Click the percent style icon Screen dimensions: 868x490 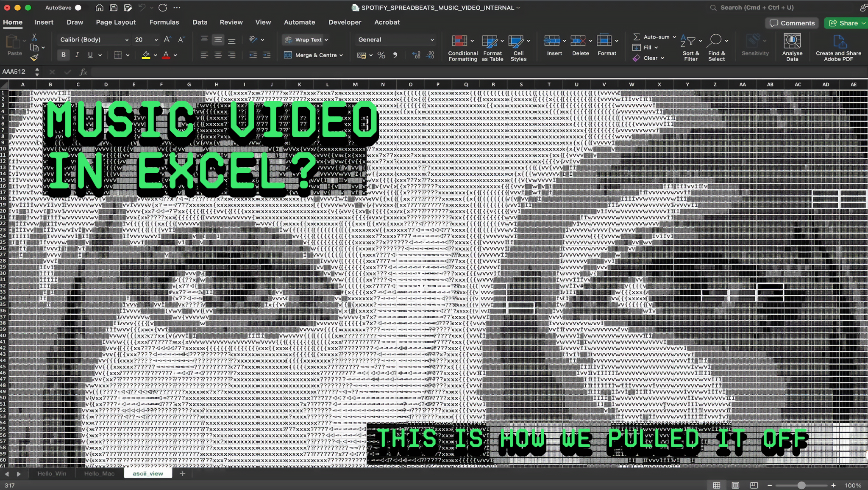381,55
